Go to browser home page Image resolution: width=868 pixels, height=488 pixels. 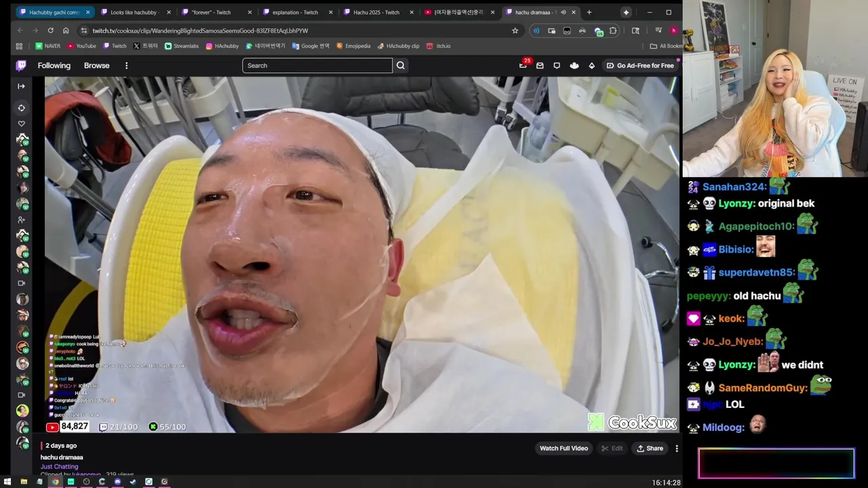66,30
